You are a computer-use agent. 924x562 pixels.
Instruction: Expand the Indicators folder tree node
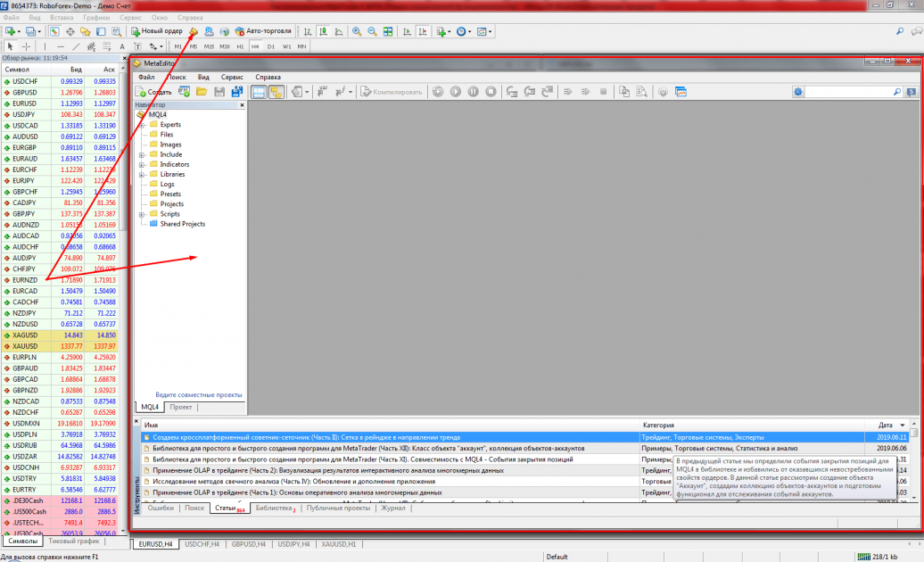point(142,164)
